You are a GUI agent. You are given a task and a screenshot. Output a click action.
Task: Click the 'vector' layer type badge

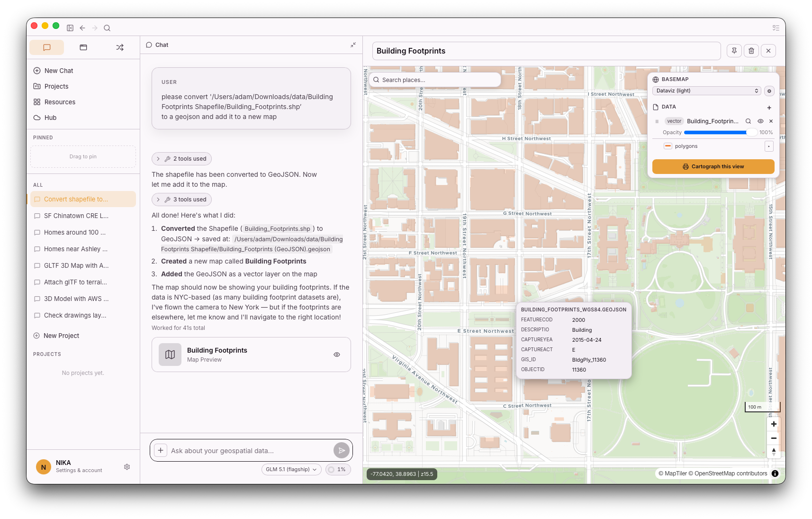tap(674, 121)
